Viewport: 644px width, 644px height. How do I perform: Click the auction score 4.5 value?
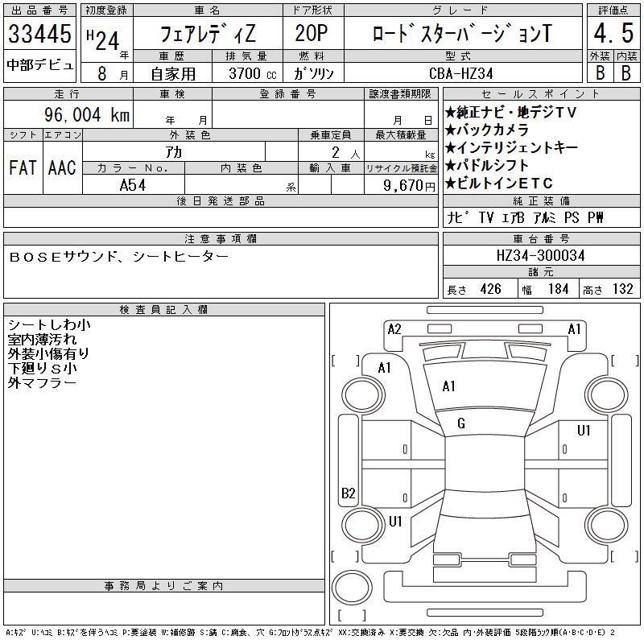[612, 35]
